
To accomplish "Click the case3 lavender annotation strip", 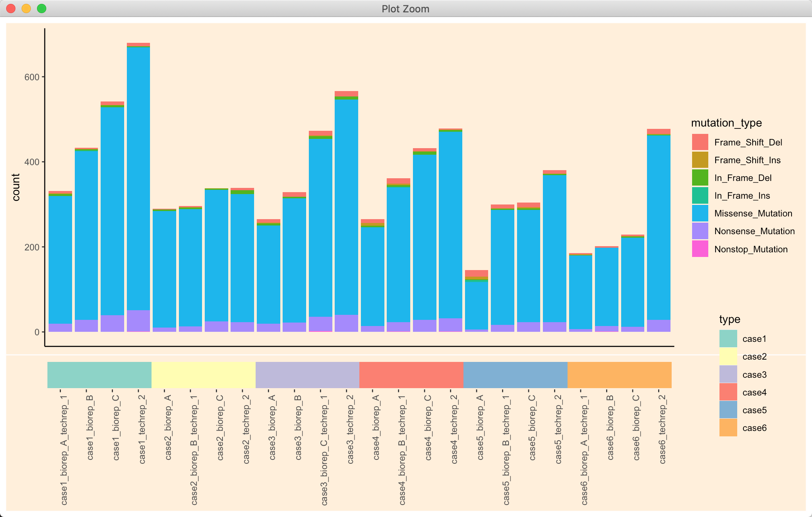I will click(307, 375).
